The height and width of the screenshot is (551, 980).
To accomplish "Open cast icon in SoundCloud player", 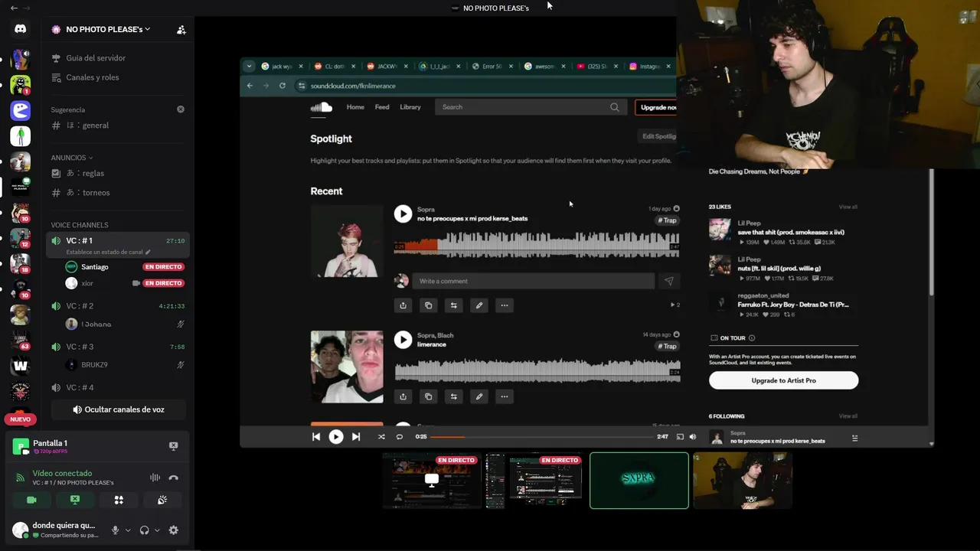I will coord(680,437).
